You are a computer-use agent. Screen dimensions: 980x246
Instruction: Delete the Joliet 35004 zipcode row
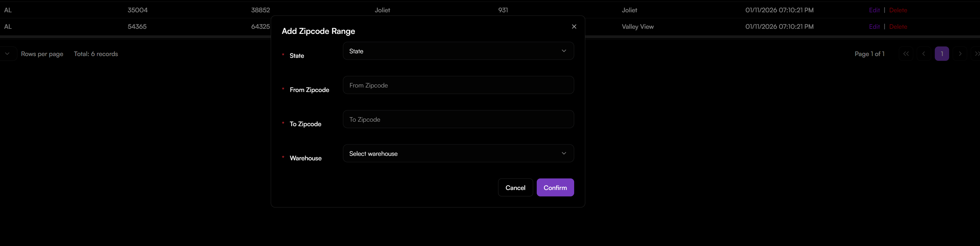(x=898, y=10)
